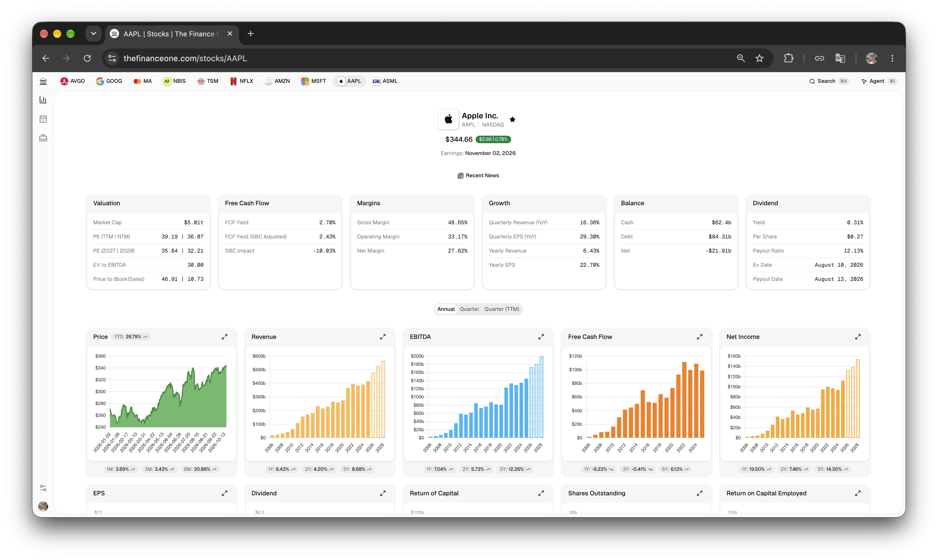Expand the Shares Outstanding chart
938x560 pixels.
[699, 493]
